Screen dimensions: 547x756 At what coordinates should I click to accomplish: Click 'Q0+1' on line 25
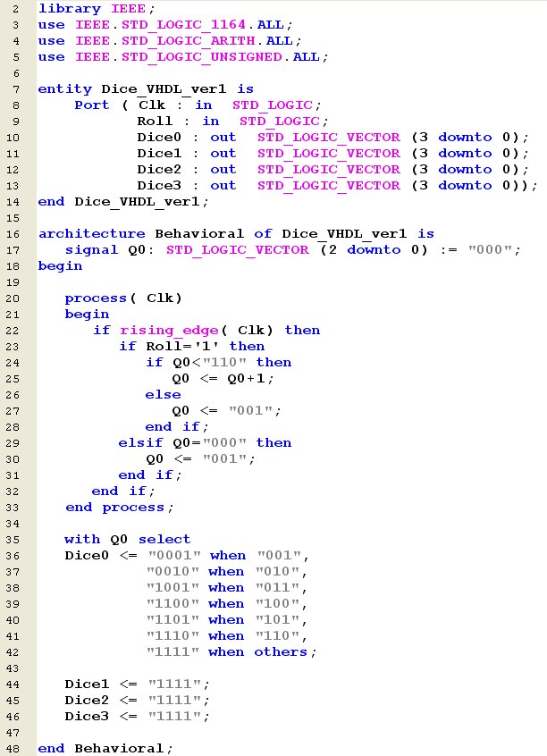point(246,379)
